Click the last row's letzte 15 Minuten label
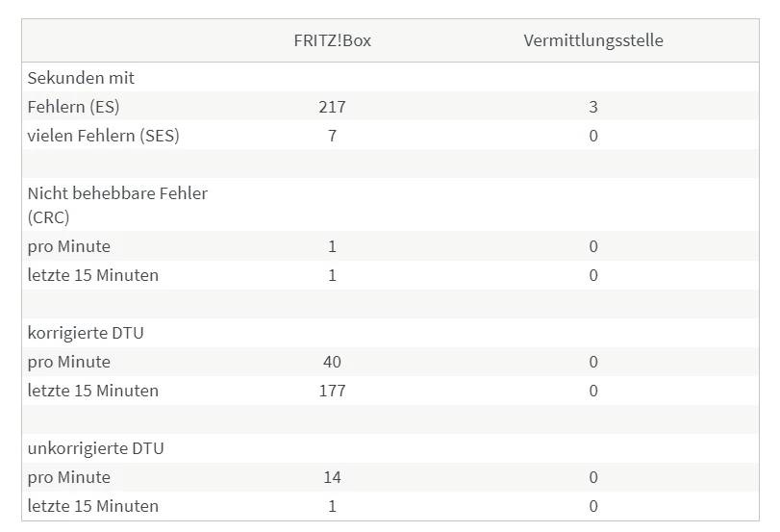780x532 pixels. click(x=92, y=506)
